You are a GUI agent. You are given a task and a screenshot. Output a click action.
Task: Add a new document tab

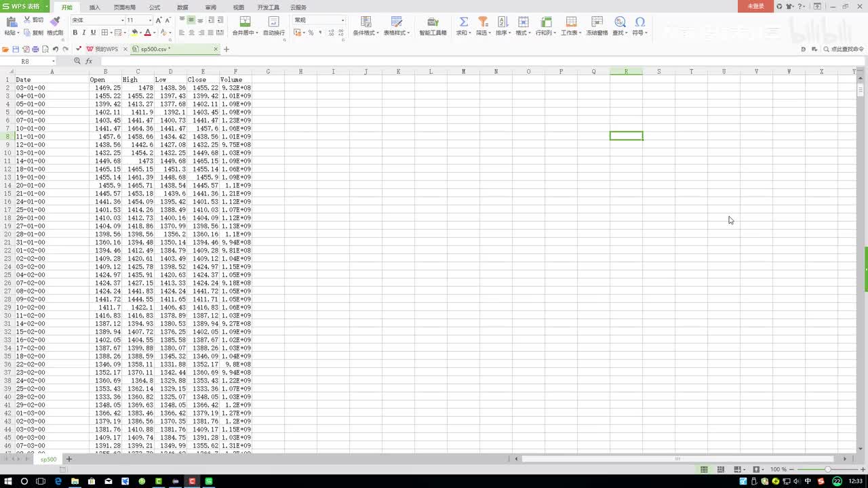click(x=226, y=49)
